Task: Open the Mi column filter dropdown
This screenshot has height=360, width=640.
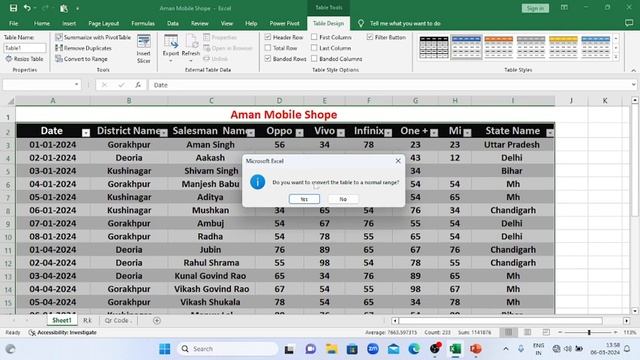Action: pos(467,133)
